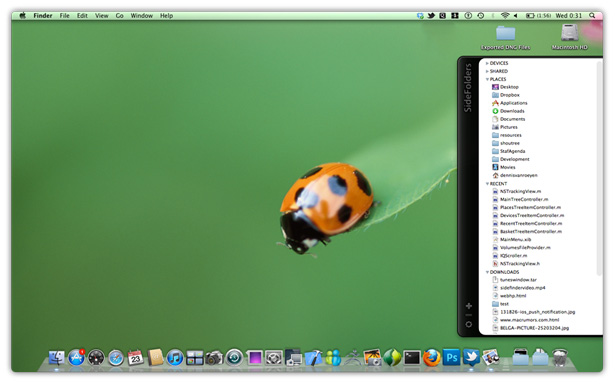
Task: Open Preview app in the Dock
Action: pos(491,358)
